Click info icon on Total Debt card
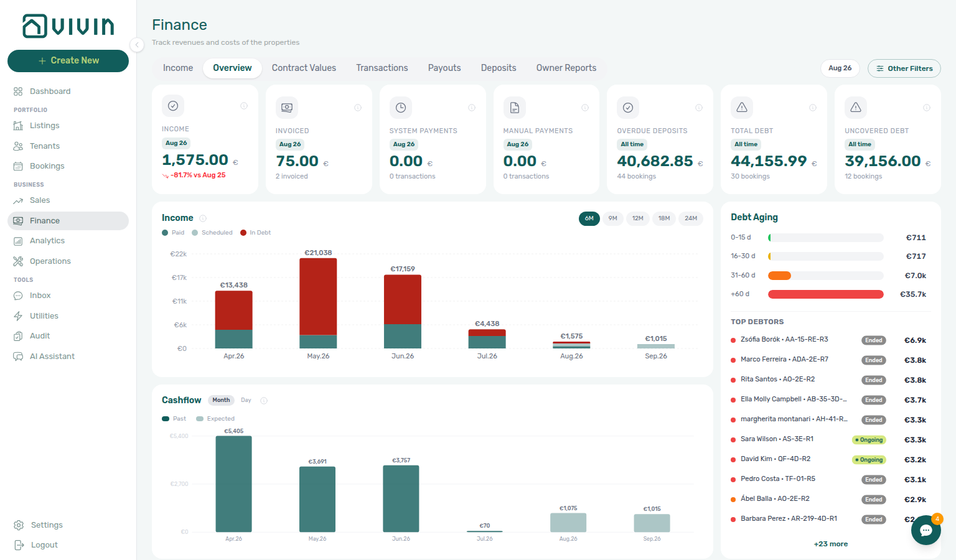Image resolution: width=956 pixels, height=560 pixels. (813, 108)
